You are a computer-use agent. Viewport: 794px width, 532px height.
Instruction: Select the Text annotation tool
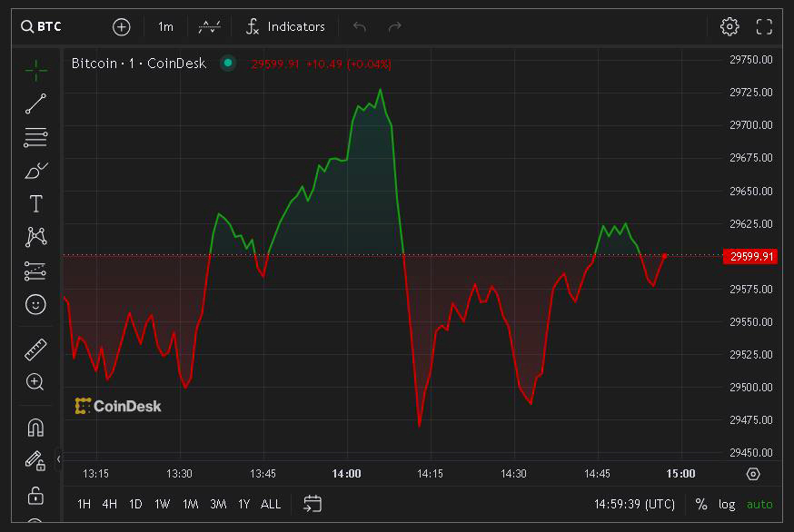35,204
